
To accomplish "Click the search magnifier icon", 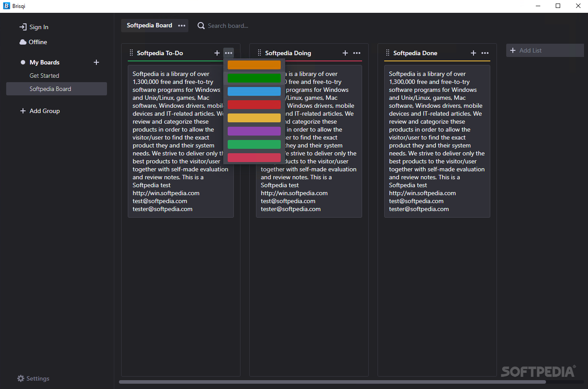I will coord(201,26).
